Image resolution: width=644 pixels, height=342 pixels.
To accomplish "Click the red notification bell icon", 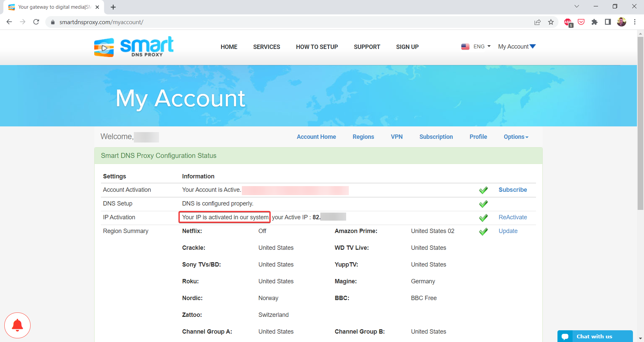I will [17, 325].
